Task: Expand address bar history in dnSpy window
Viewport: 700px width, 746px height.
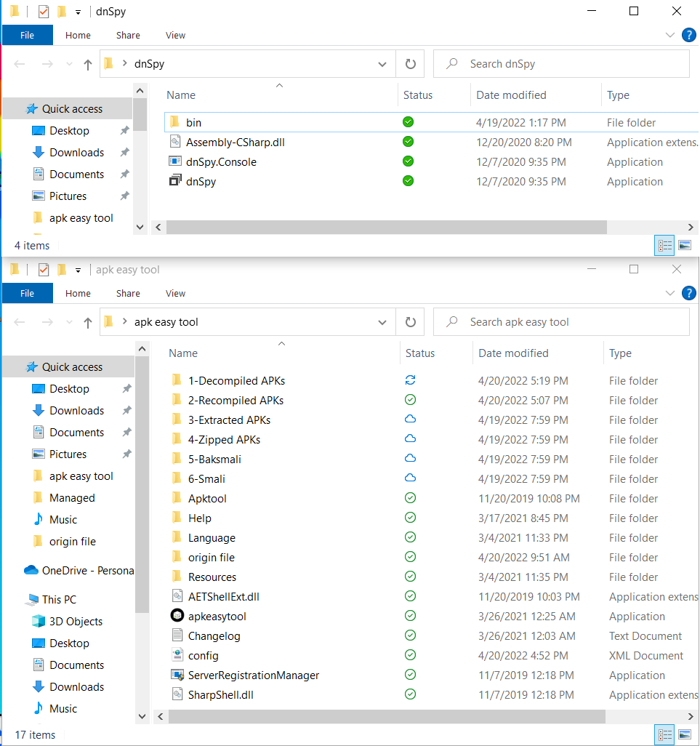Action: tap(382, 64)
